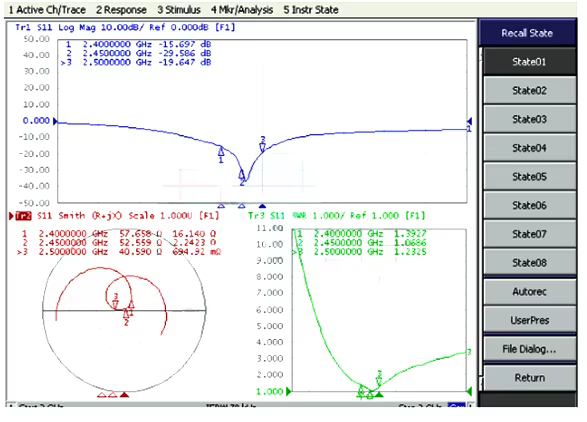Recall State05 from the softkey list
The width and height of the screenshot is (587, 422).
click(529, 176)
